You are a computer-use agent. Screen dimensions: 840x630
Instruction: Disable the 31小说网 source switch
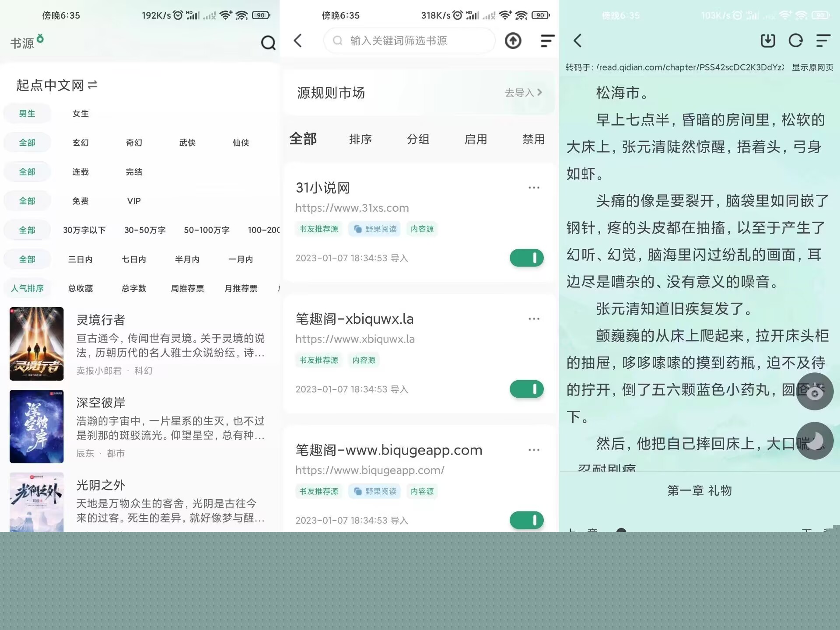pos(526,258)
